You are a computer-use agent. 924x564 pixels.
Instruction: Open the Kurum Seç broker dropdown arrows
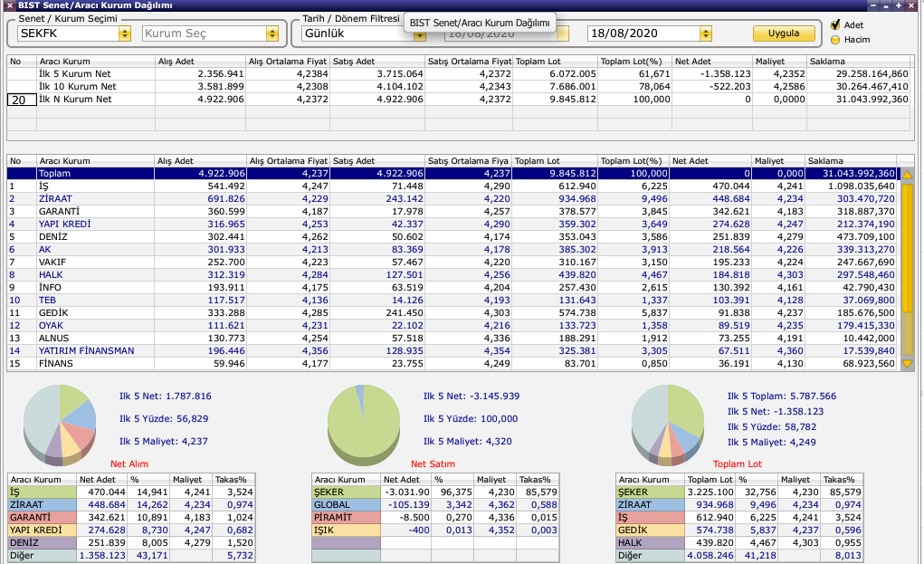point(271,33)
